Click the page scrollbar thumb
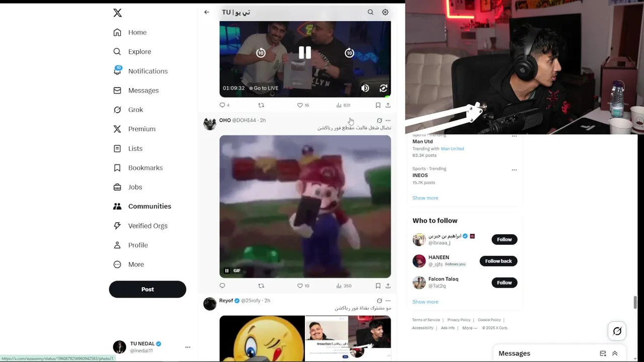Image resolution: width=644 pixels, height=362 pixels. click(x=635, y=303)
